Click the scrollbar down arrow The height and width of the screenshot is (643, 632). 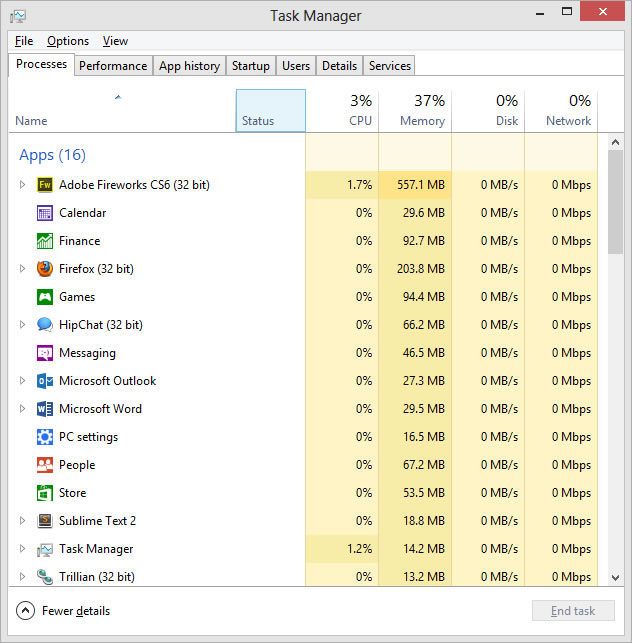click(615, 578)
